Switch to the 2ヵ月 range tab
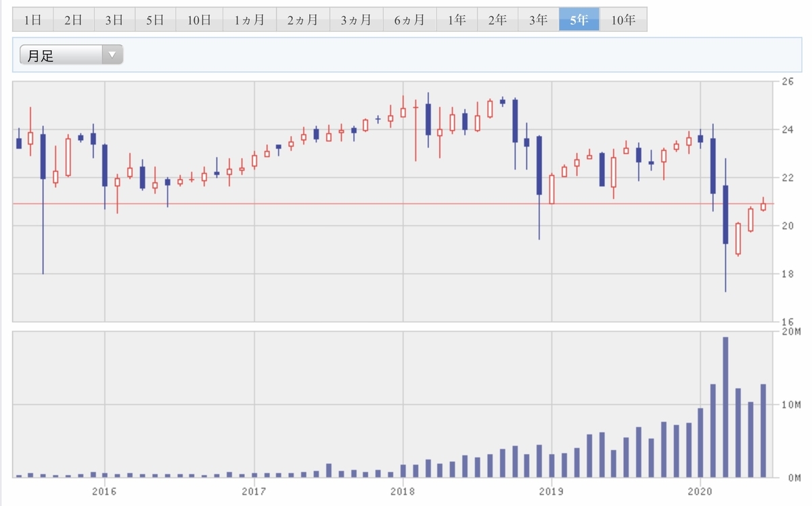 coord(302,20)
